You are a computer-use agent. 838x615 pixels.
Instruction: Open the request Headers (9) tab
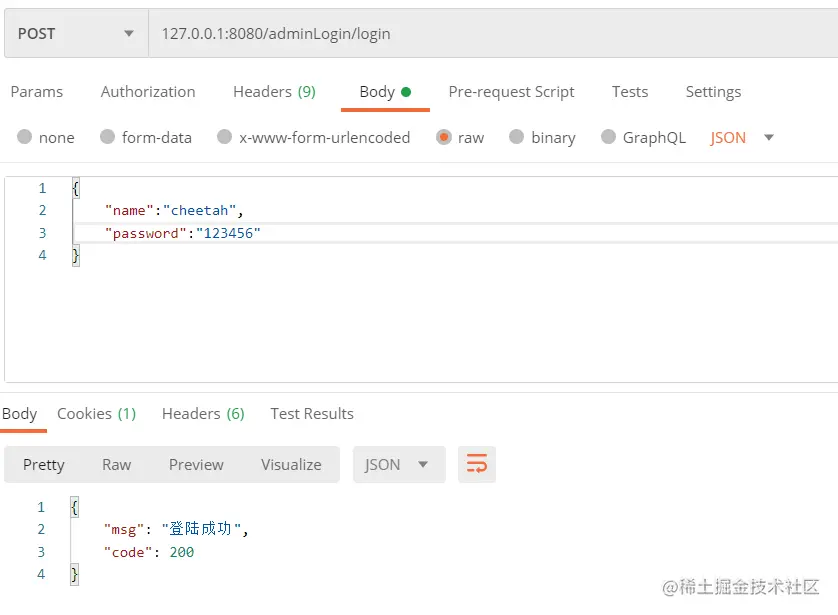[x=274, y=92]
